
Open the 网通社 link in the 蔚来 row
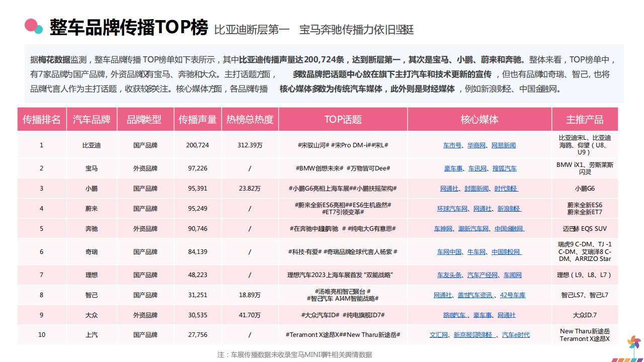[482, 209]
